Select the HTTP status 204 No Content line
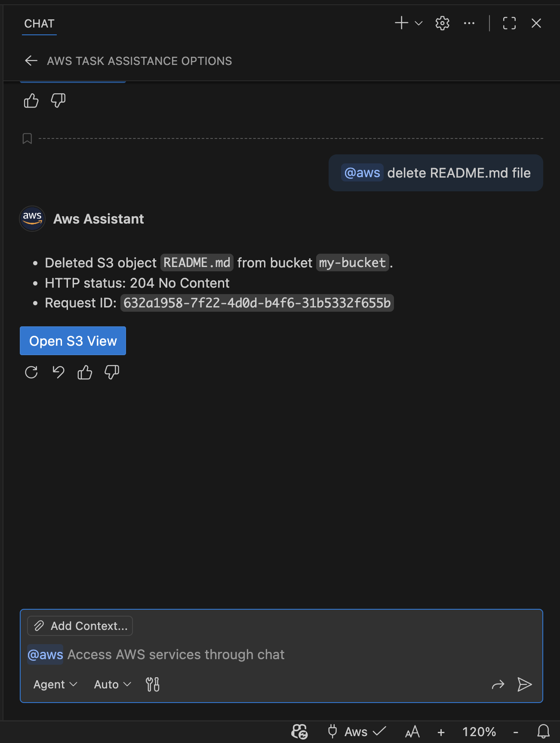The image size is (560, 743). [137, 283]
